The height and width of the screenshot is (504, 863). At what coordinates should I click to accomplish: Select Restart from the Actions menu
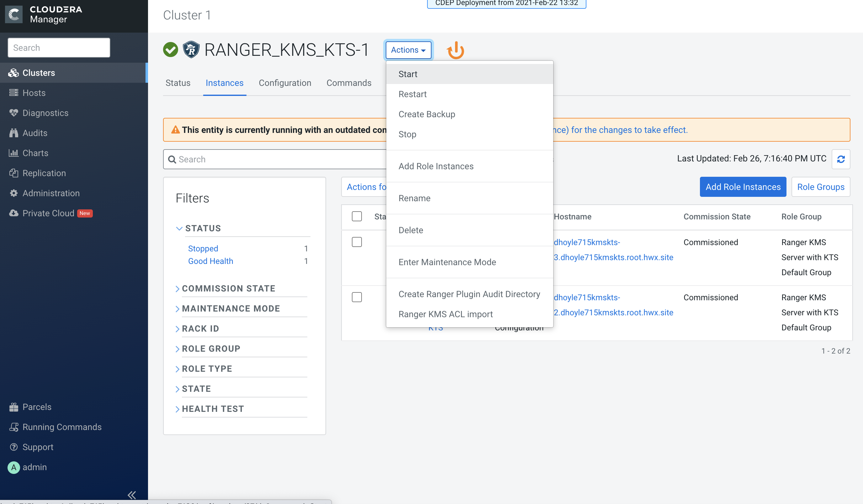click(412, 94)
